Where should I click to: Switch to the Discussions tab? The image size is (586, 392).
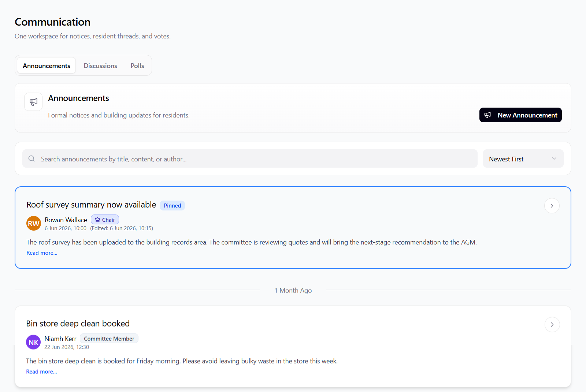tap(100, 66)
